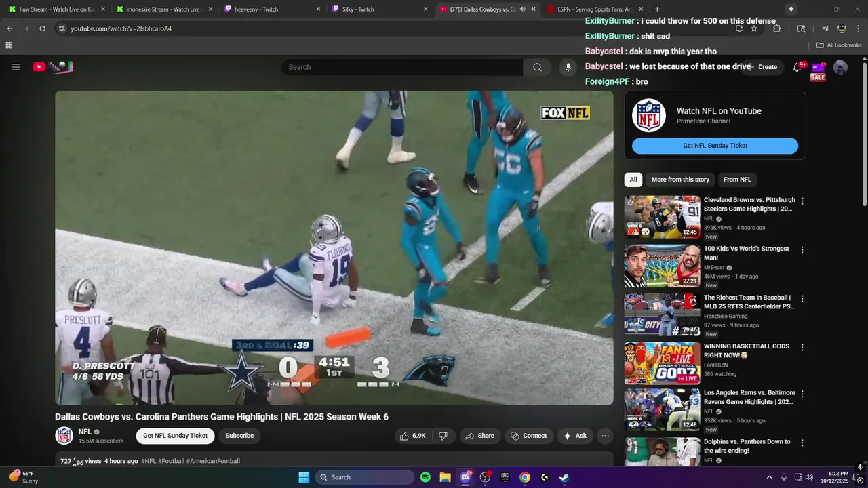The height and width of the screenshot is (488, 868).
Task: Select the All filter chip
Action: point(633,180)
